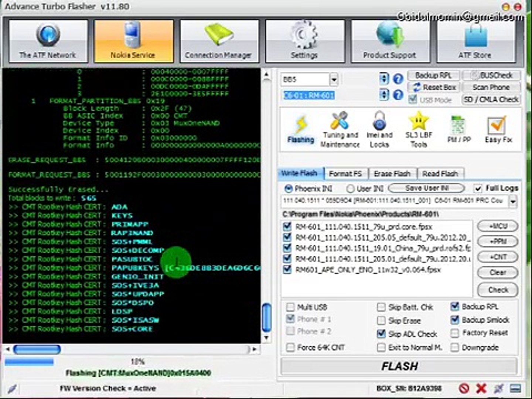
Task: Open the Nokia Service section
Action: point(133,41)
